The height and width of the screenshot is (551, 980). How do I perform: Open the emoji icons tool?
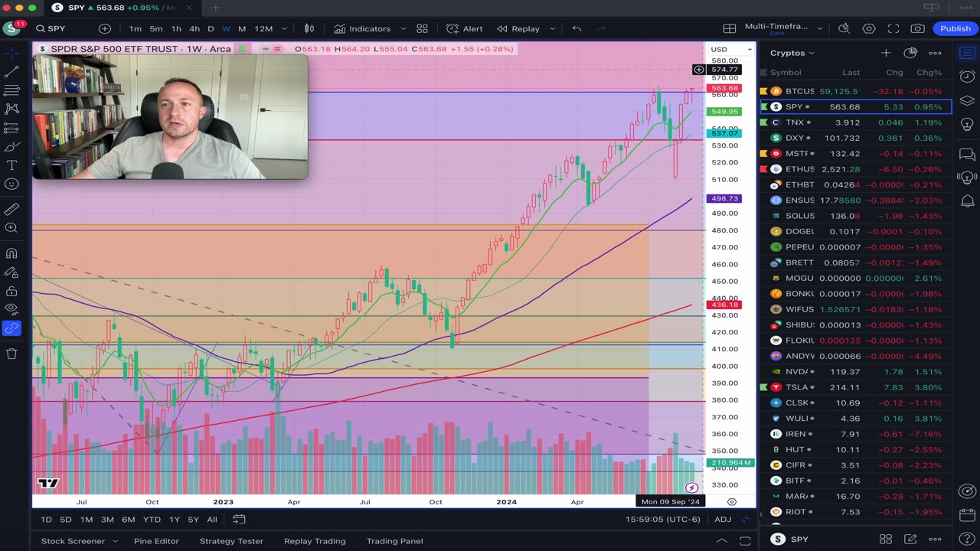(11, 184)
